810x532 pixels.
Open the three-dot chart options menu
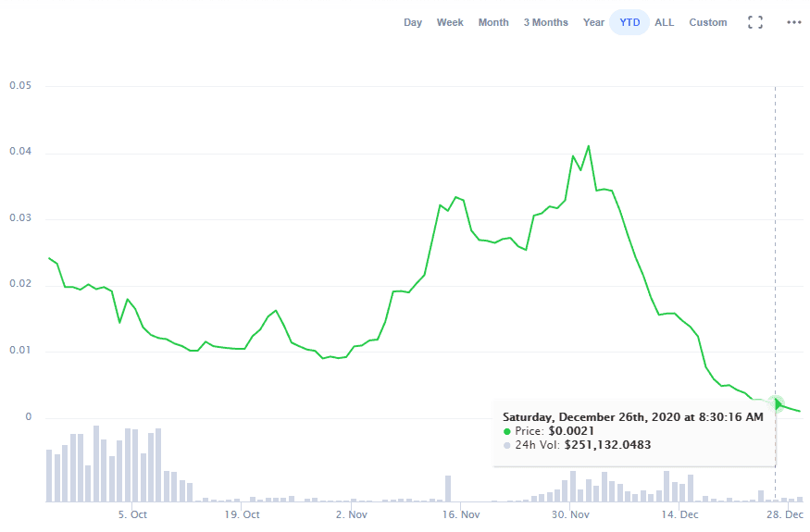point(793,22)
